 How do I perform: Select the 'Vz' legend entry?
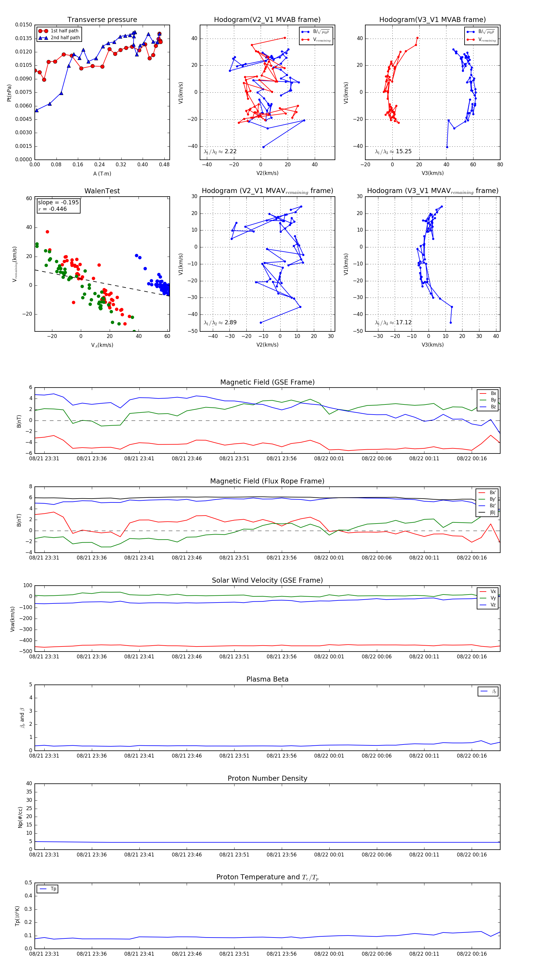click(x=488, y=605)
